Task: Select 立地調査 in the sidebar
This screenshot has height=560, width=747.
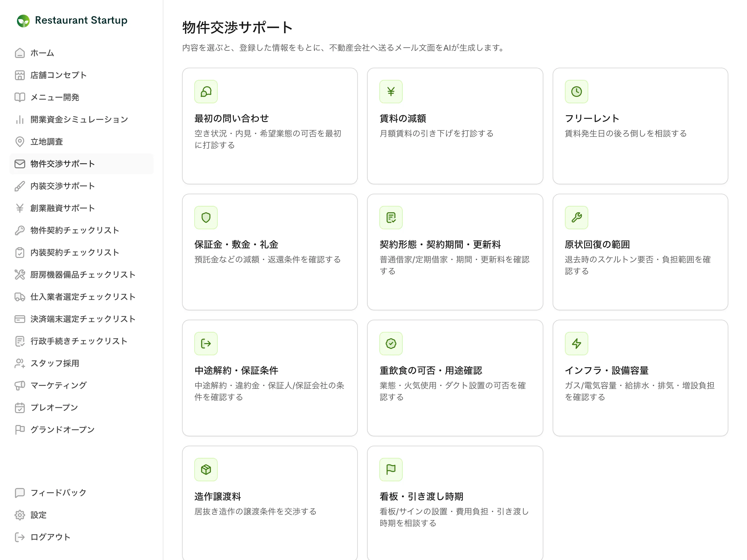Action: 81,142
